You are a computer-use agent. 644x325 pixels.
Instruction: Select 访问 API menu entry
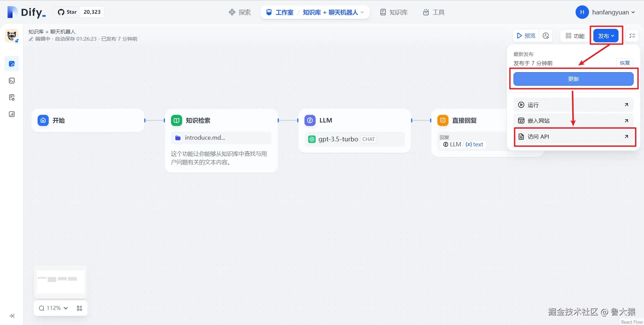pyautogui.click(x=573, y=137)
